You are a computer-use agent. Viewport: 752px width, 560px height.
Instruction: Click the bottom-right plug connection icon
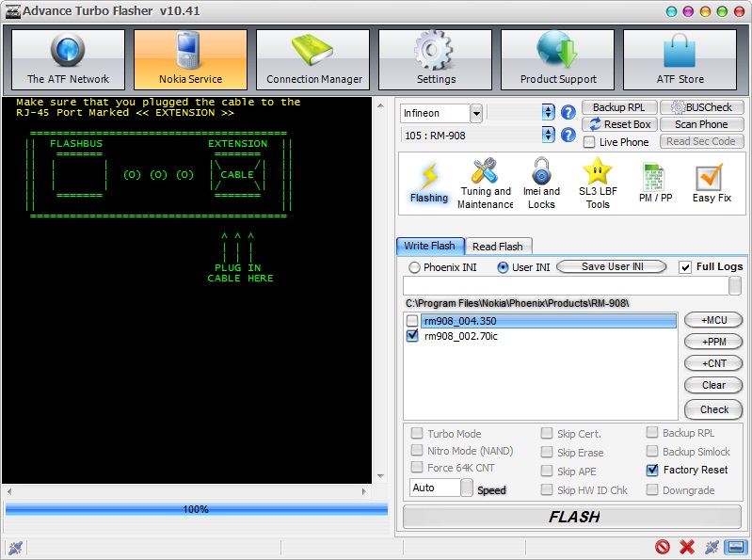pyautogui.click(x=712, y=547)
